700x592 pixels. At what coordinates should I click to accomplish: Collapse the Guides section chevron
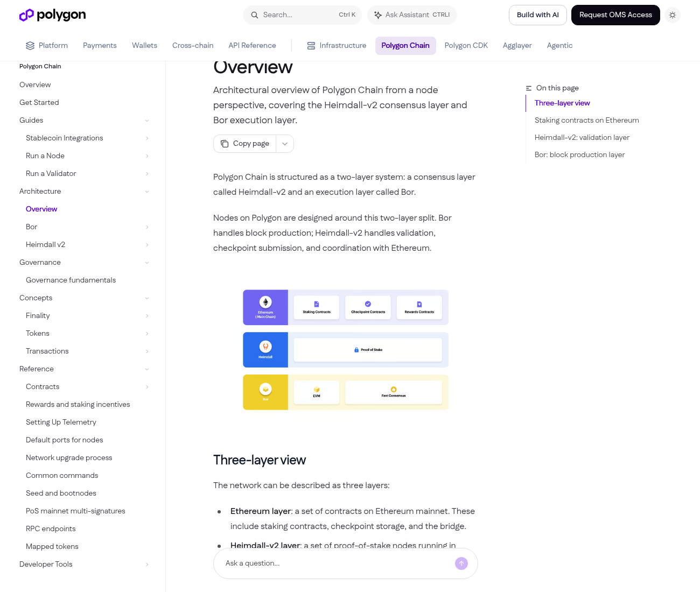click(147, 121)
